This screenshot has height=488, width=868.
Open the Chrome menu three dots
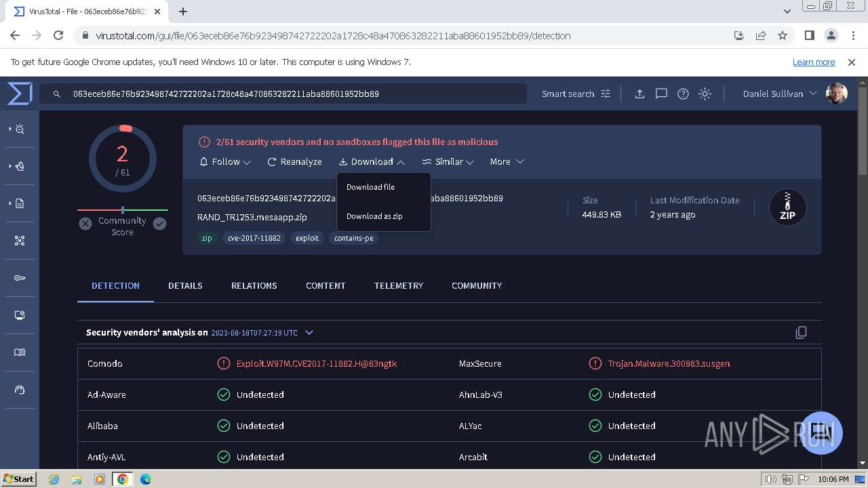(x=852, y=35)
